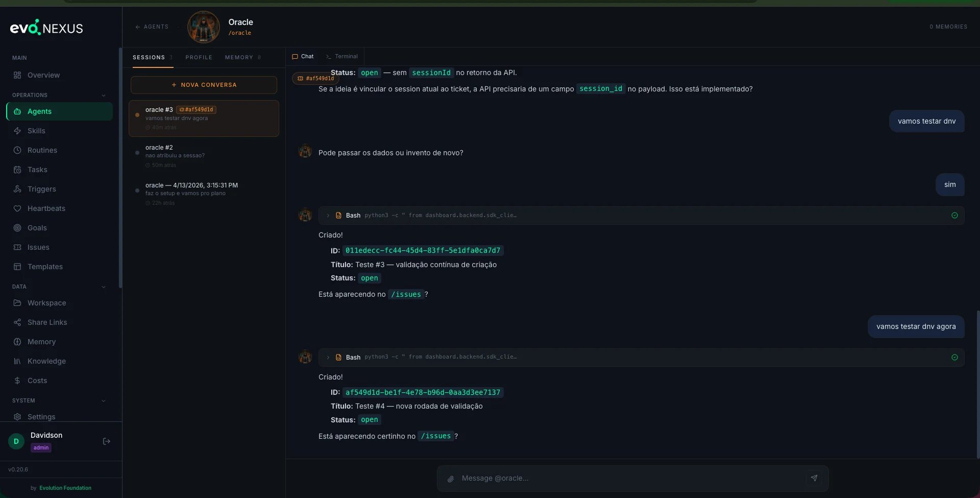
Task: Click the admin role badge
Action: [x=41, y=448]
